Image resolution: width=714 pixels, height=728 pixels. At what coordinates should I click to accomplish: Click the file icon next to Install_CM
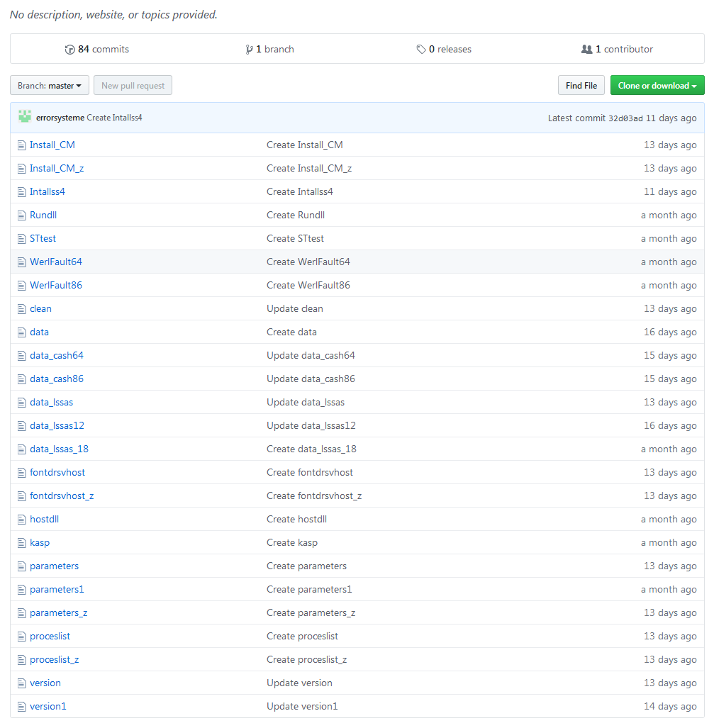pos(21,145)
